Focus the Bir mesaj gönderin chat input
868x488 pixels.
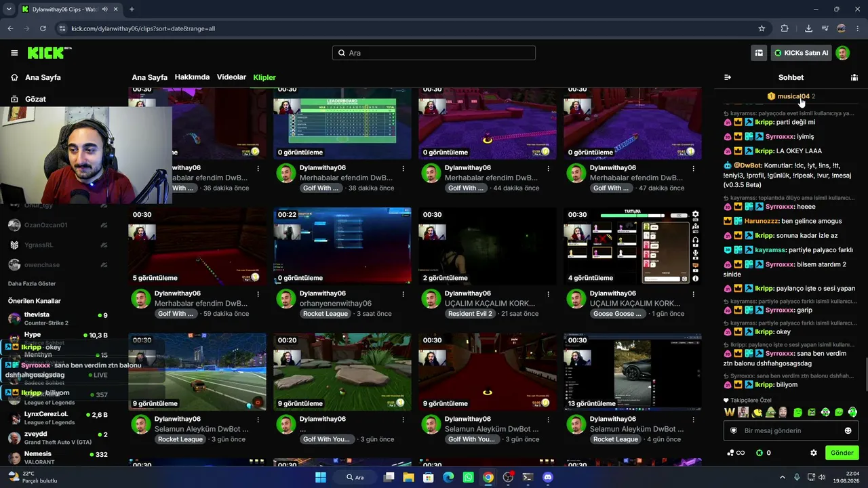point(790,430)
